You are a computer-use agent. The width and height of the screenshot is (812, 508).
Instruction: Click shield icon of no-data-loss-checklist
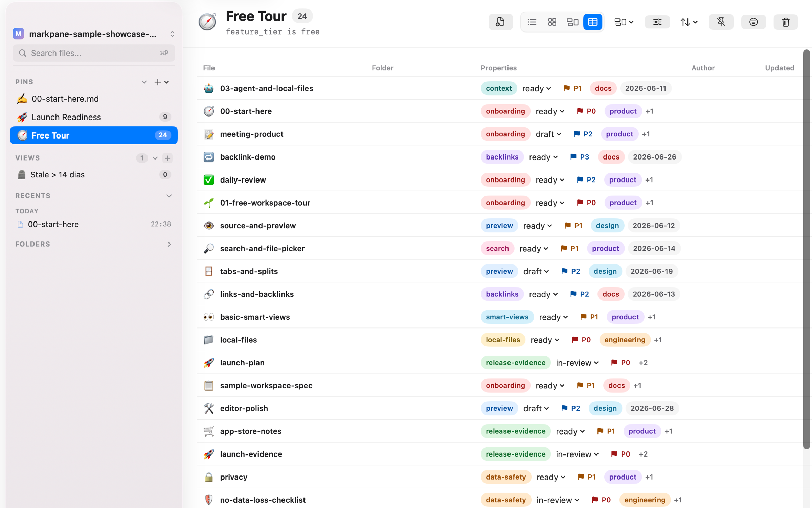209,500
